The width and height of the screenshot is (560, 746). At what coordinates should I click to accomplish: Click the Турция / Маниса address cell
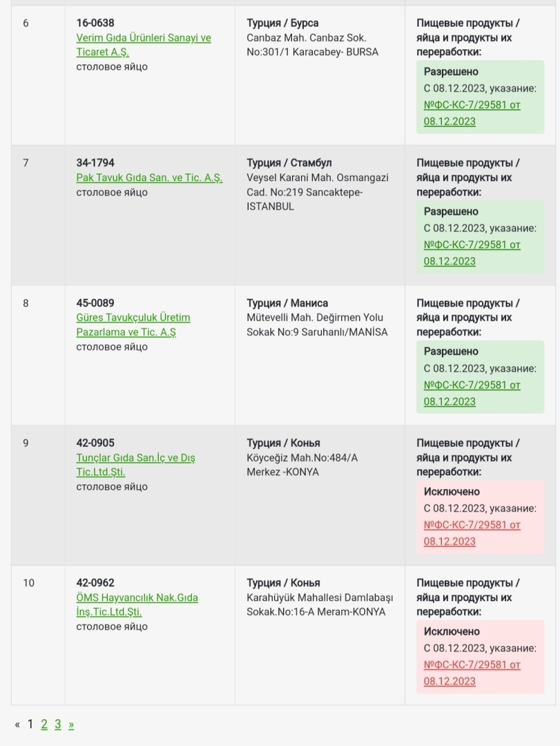click(287, 303)
